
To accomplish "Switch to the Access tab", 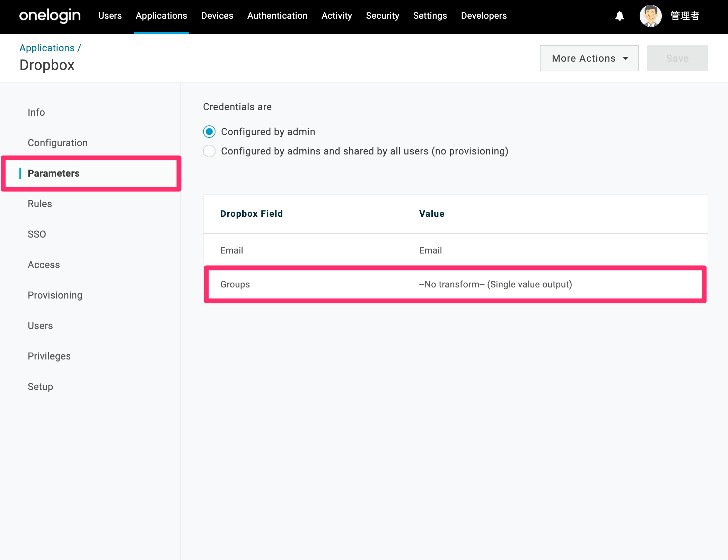I will [x=44, y=265].
